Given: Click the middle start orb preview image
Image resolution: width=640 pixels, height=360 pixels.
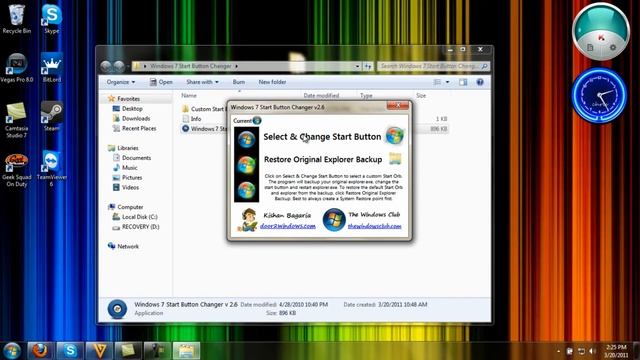Looking at the screenshot, I should click(247, 164).
